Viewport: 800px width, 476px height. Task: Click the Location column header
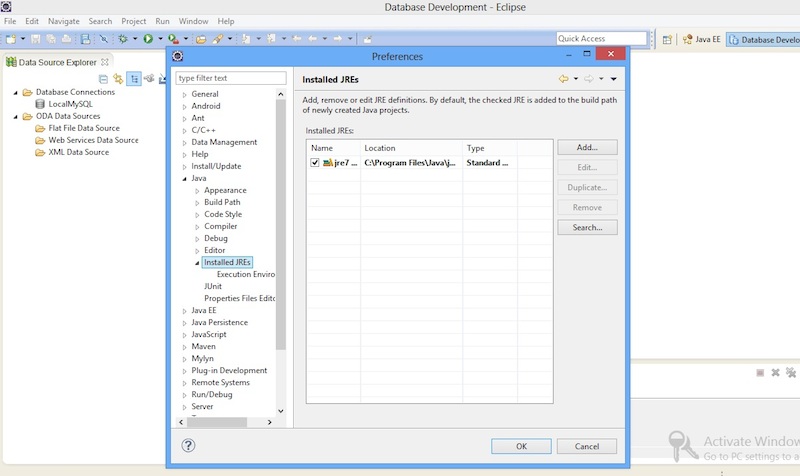pyautogui.click(x=411, y=148)
